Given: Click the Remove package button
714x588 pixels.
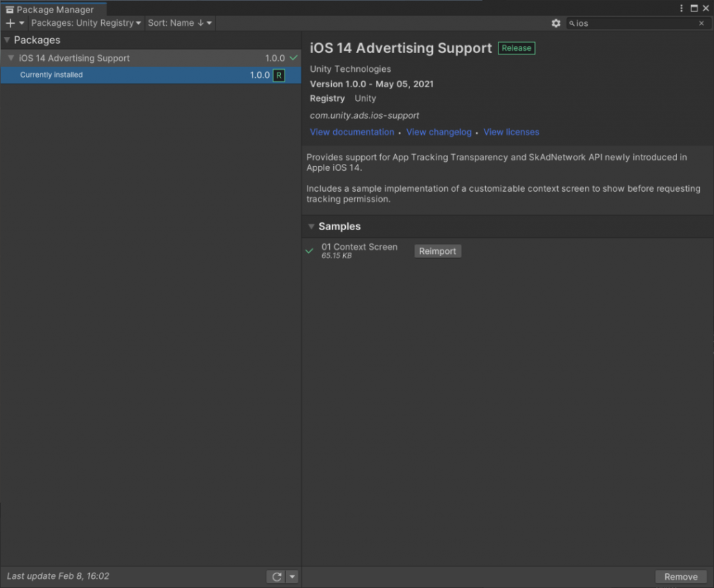Looking at the screenshot, I should (x=681, y=577).
